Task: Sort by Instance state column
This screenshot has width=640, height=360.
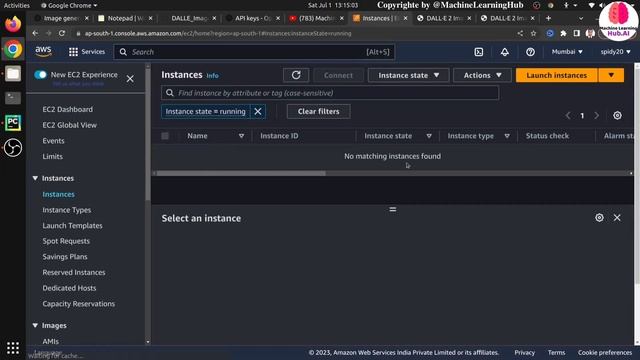Action: point(429,136)
